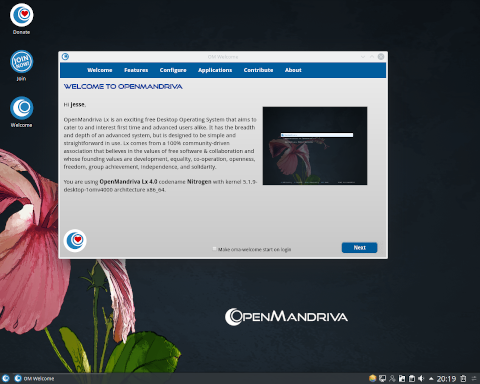
Task: Open the trash icon in the panel
Action: (x=463, y=378)
